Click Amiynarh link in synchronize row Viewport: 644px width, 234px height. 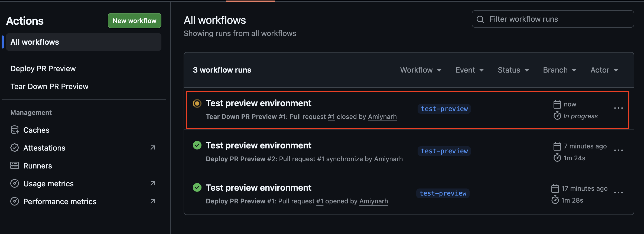pyautogui.click(x=388, y=159)
